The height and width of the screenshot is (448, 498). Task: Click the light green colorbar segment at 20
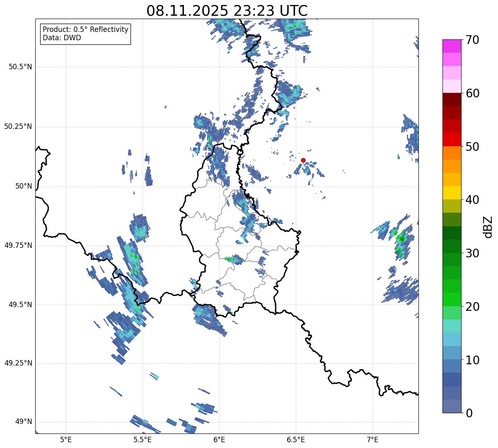pos(452,313)
